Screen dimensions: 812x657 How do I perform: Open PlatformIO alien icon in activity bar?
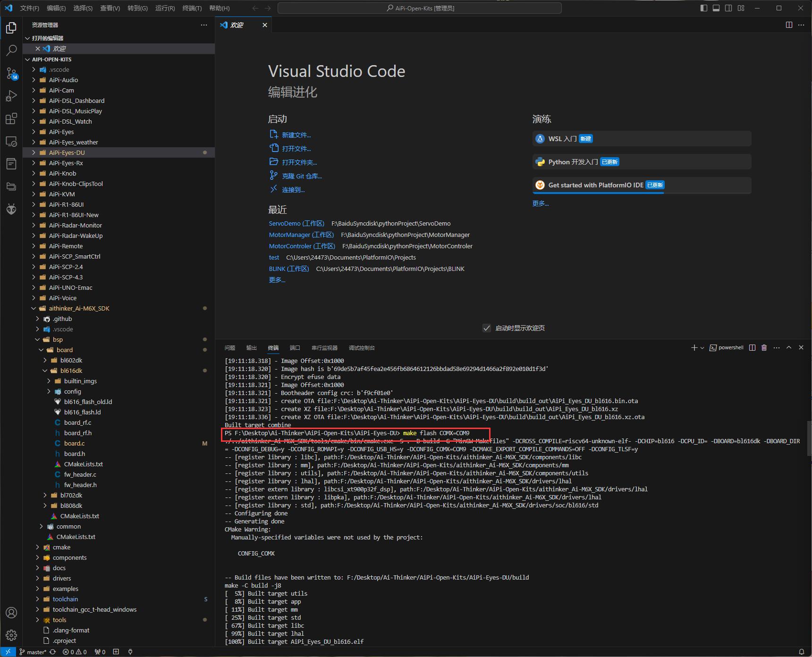click(x=11, y=209)
